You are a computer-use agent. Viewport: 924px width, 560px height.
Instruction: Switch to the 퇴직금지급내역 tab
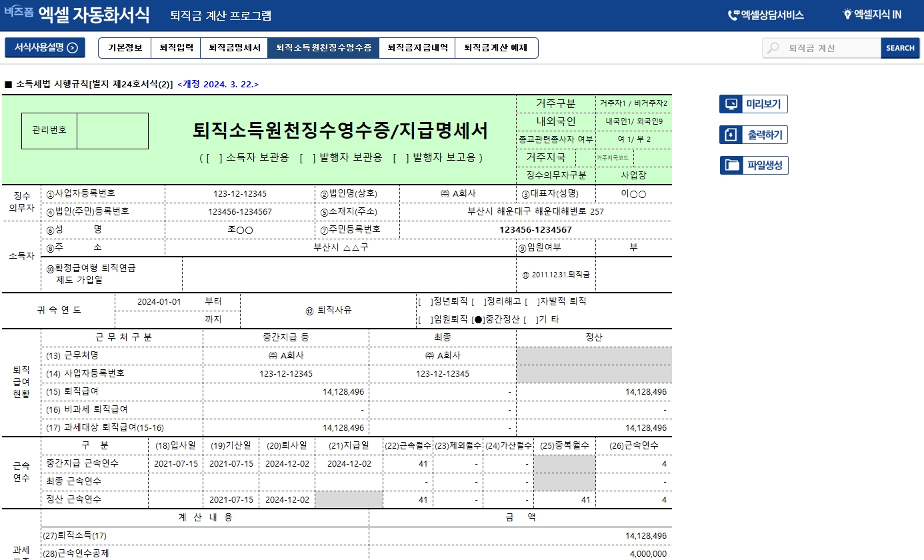(x=417, y=48)
